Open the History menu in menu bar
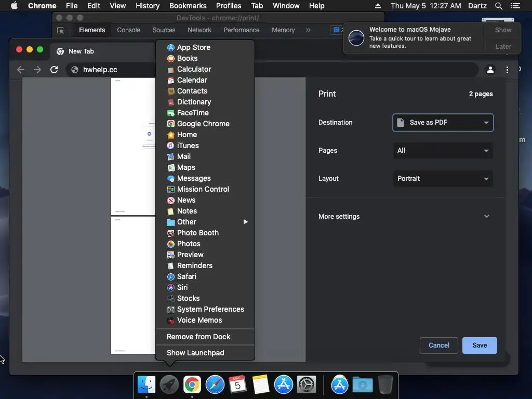Viewport: 532px width, 399px height. point(148,6)
